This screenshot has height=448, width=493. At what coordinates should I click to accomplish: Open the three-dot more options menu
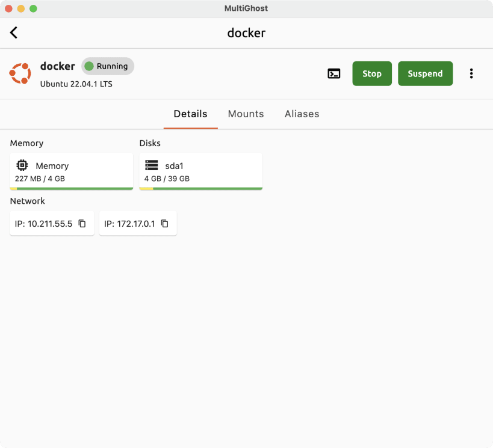[x=471, y=73]
